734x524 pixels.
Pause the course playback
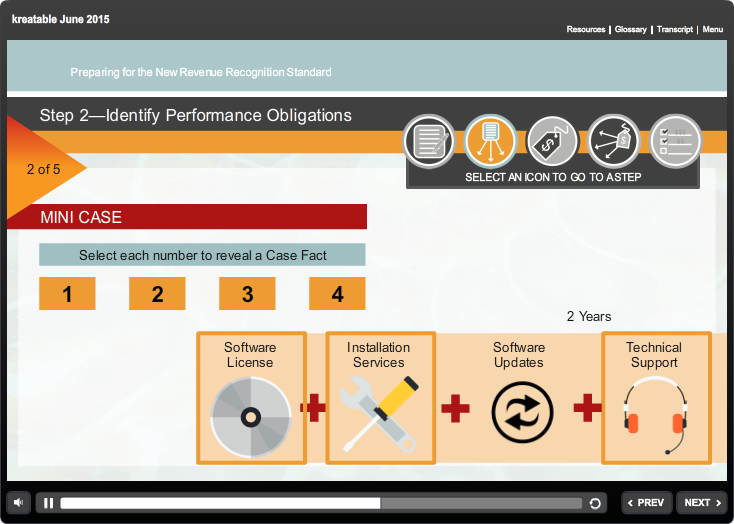(49, 503)
